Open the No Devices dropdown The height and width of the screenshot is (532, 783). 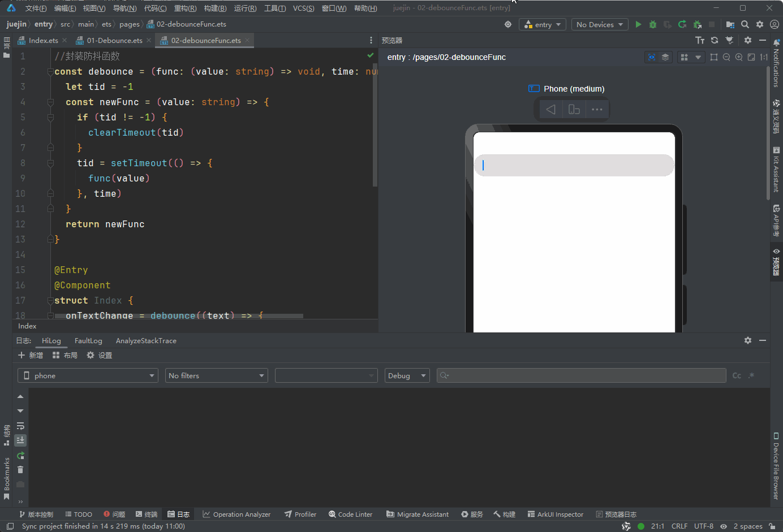(x=600, y=24)
